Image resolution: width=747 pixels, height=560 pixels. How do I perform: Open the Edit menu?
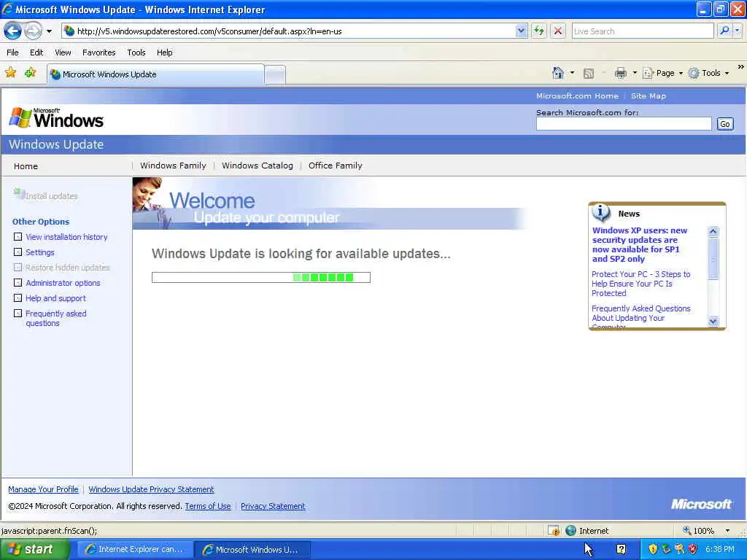point(36,52)
